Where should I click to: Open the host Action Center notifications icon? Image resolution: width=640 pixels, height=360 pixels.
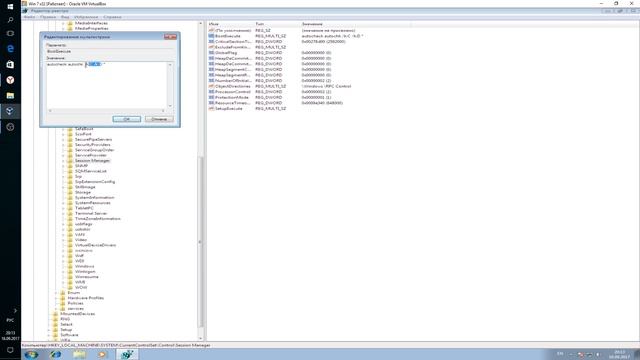click(x=10, y=350)
